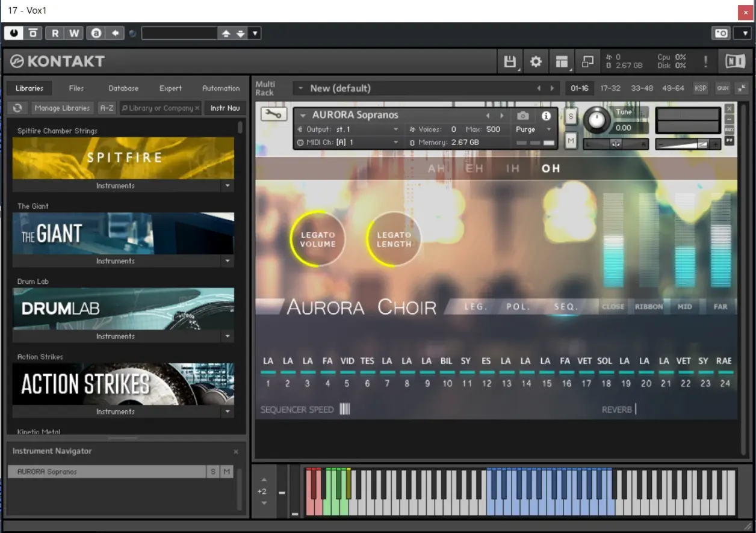Select the 33-48 rack page

(642, 88)
